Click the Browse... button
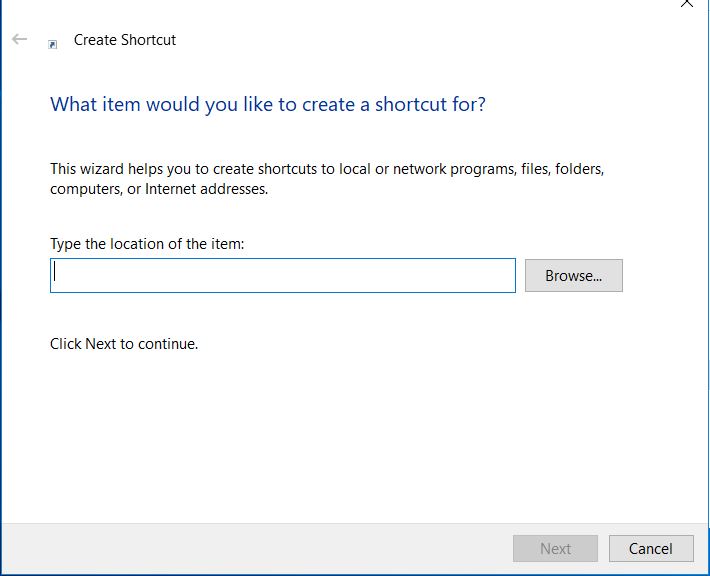This screenshot has height=576, width=710. click(573, 276)
